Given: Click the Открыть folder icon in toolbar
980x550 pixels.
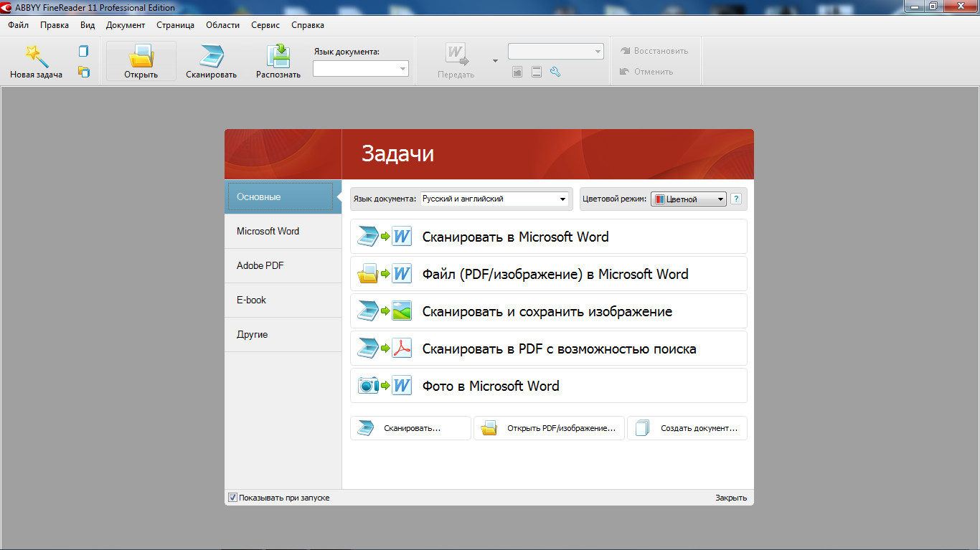Looking at the screenshot, I should pos(141,56).
